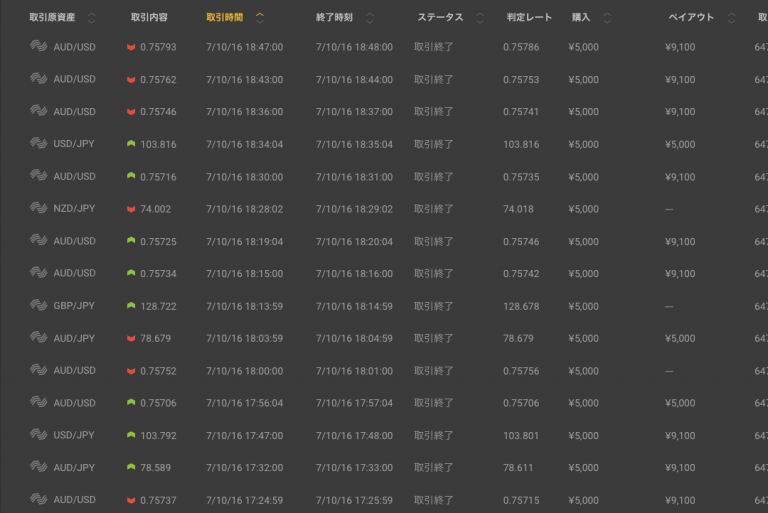Click judgment rate 0.75735
Image resolution: width=768 pixels, height=513 pixels.
click(x=521, y=177)
